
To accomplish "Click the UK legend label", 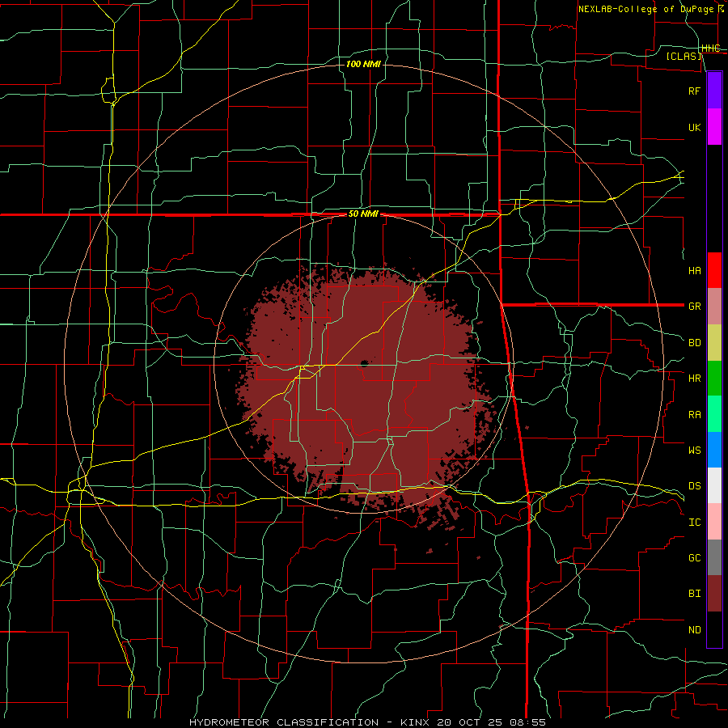I will pyautogui.click(x=695, y=128).
